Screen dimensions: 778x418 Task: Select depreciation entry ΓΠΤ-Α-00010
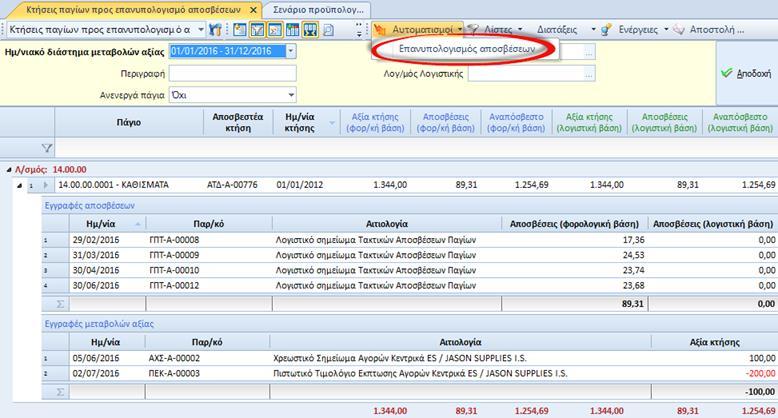174,270
